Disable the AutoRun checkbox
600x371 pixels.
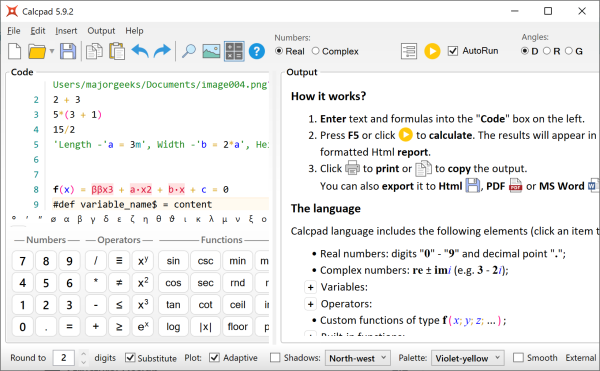click(x=453, y=51)
